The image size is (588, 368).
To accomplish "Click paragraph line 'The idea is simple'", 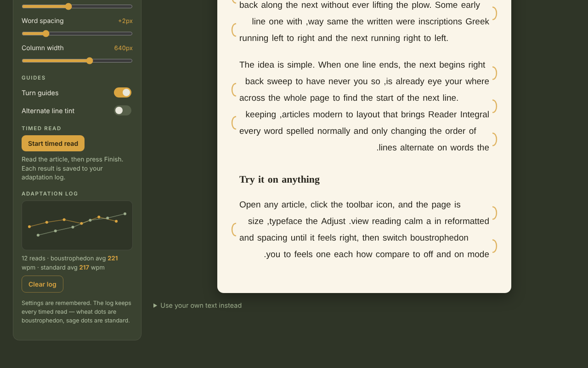I will 362,65.
